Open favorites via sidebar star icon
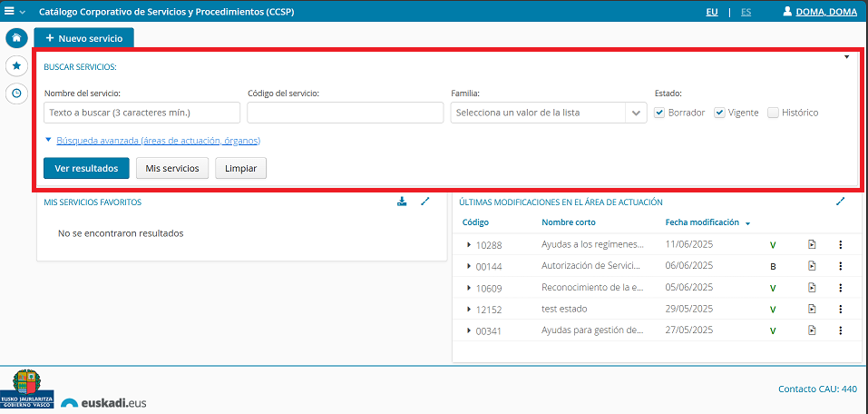This screenshot has width=868, height=414. pos(16,66)
